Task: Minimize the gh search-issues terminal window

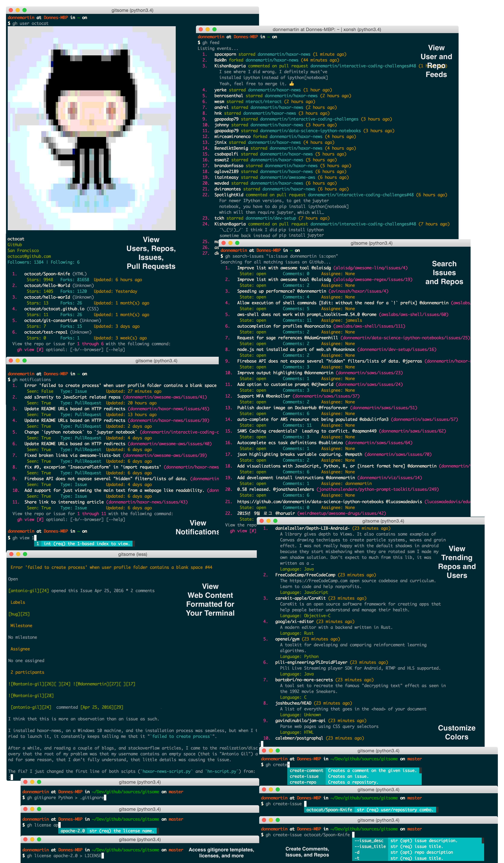Action: coord(230,243)
